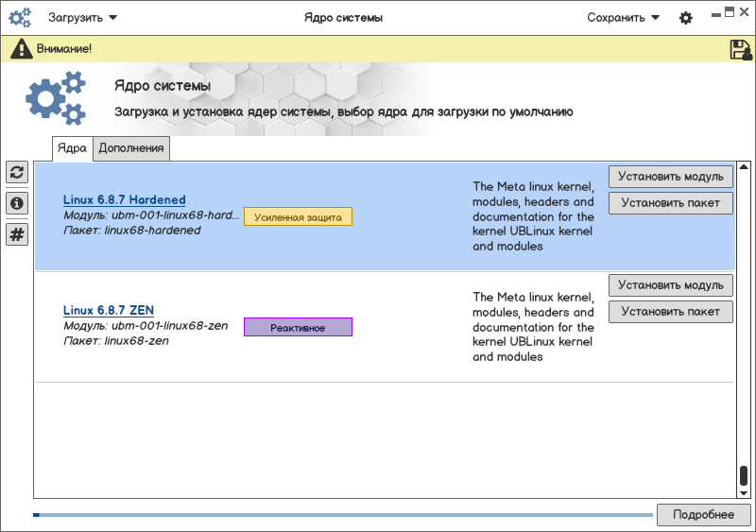The width and height of the screenshot is (756, 532).
Task: Expand the Загрузить dropdown menu
Action: point(82,17)
